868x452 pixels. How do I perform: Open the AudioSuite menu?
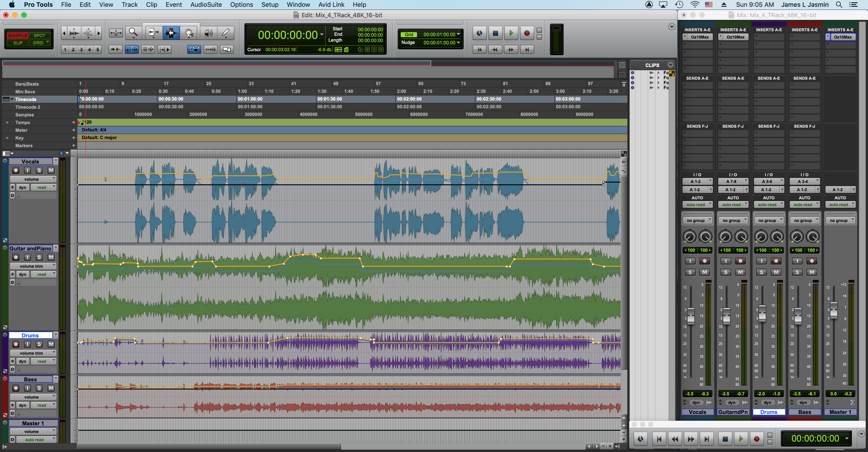[x=206, y=5]
